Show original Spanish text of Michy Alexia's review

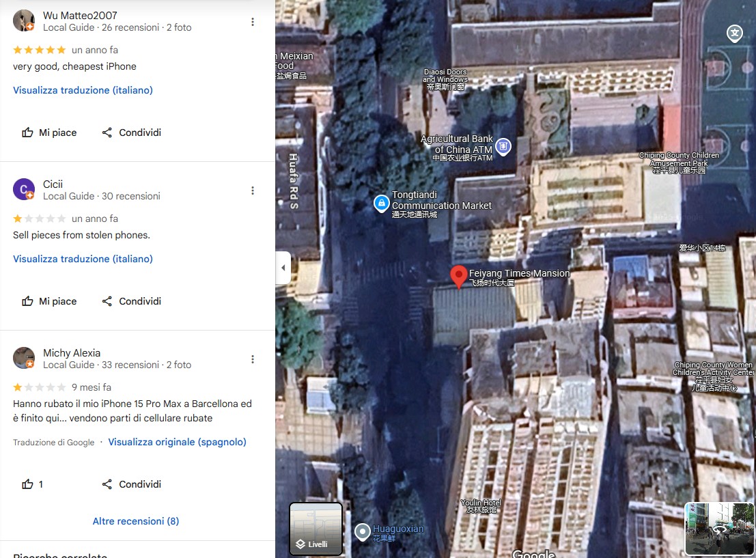[177, 442]
